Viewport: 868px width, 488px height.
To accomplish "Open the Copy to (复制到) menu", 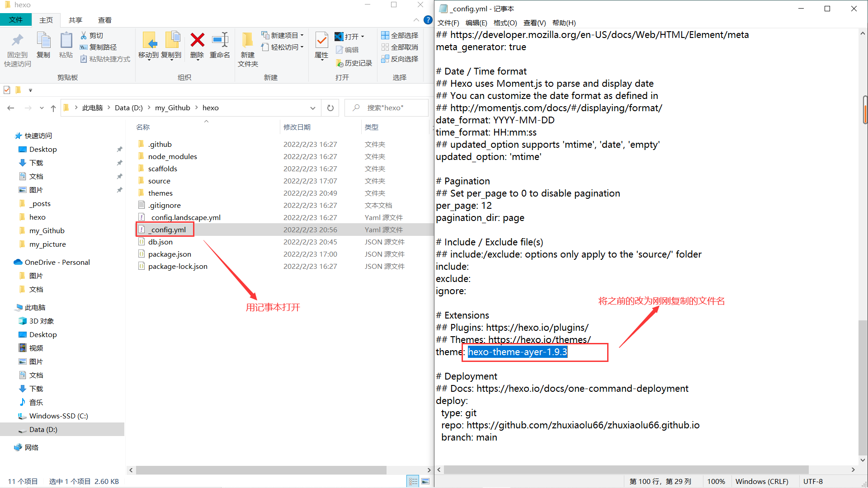I will coord(171,45).
